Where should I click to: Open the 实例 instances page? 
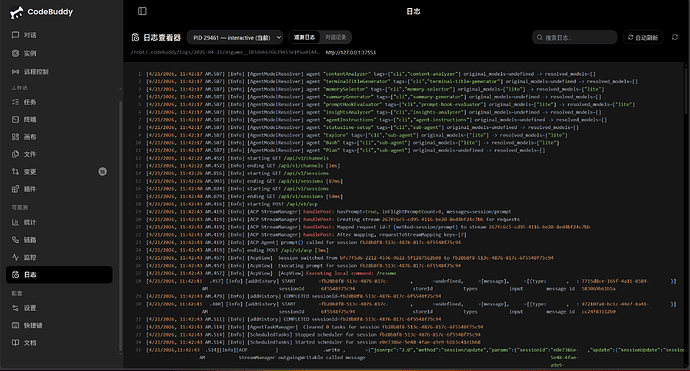(59, 53)
